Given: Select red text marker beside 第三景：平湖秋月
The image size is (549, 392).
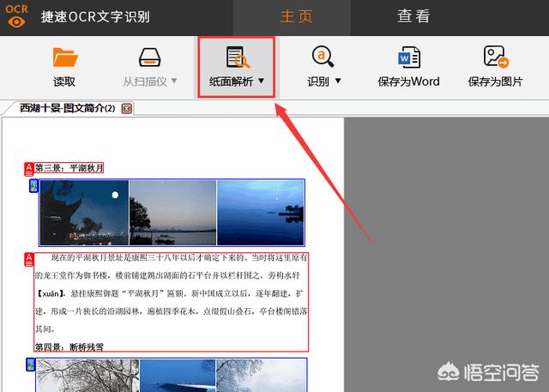Looking at the screenshot, I should 28,168.
